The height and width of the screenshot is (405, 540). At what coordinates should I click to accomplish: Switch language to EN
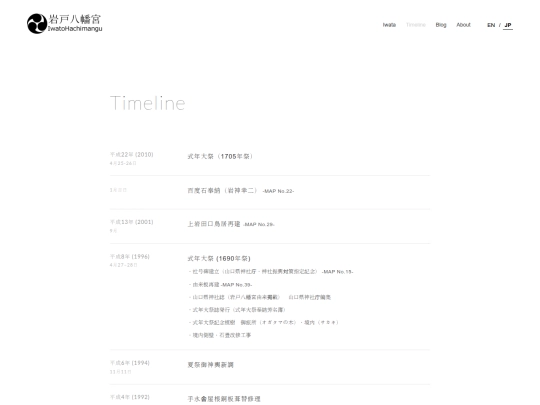[x=491, y=25]
